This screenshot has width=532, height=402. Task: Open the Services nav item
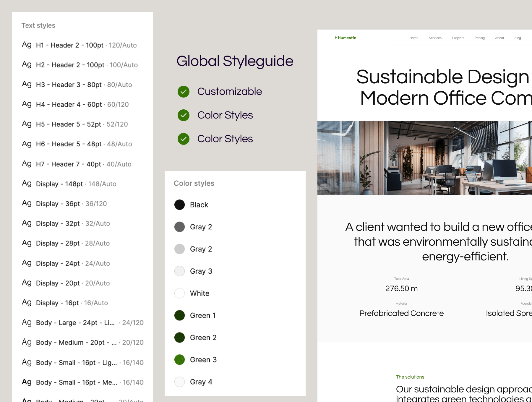click(435, 38)
